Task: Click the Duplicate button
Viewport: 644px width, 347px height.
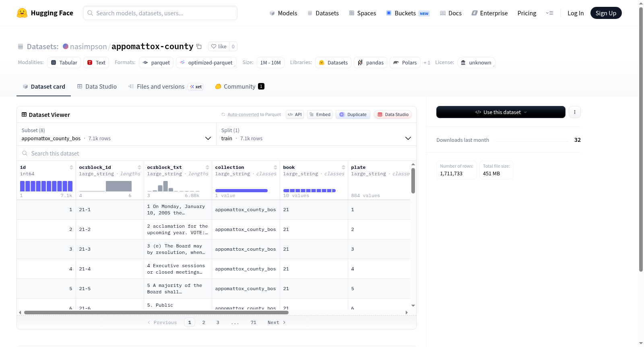Action: coord(353,114)
